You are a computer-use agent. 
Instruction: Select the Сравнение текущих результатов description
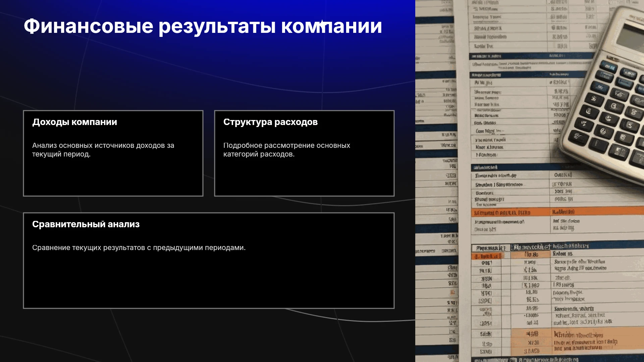pyautogui.click(x=139, y=248)
